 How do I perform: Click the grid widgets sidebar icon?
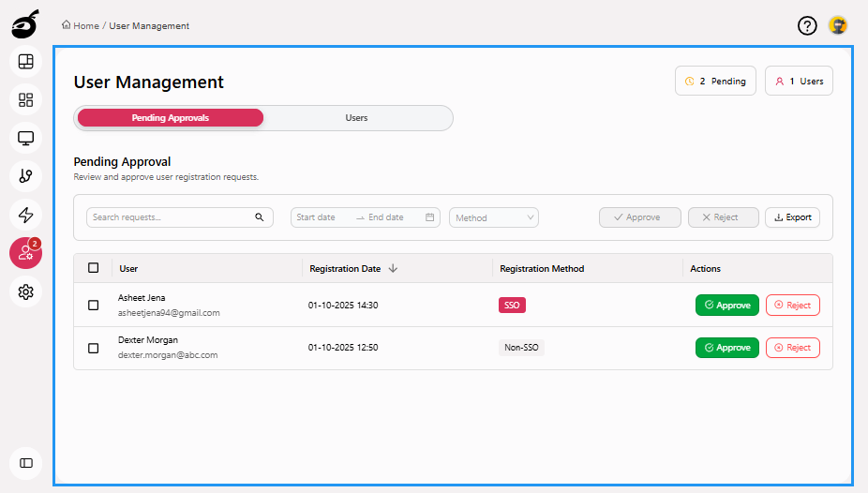[x=25, y=99]
